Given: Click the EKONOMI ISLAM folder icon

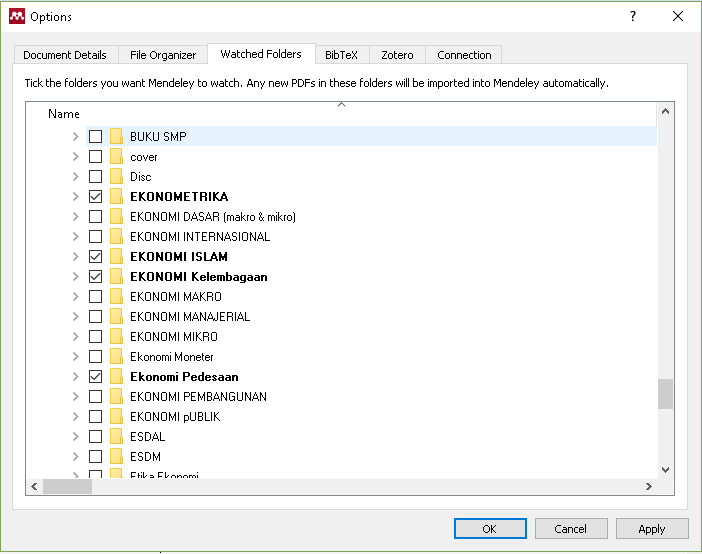Looking at the screenshot, I should 116,257.
